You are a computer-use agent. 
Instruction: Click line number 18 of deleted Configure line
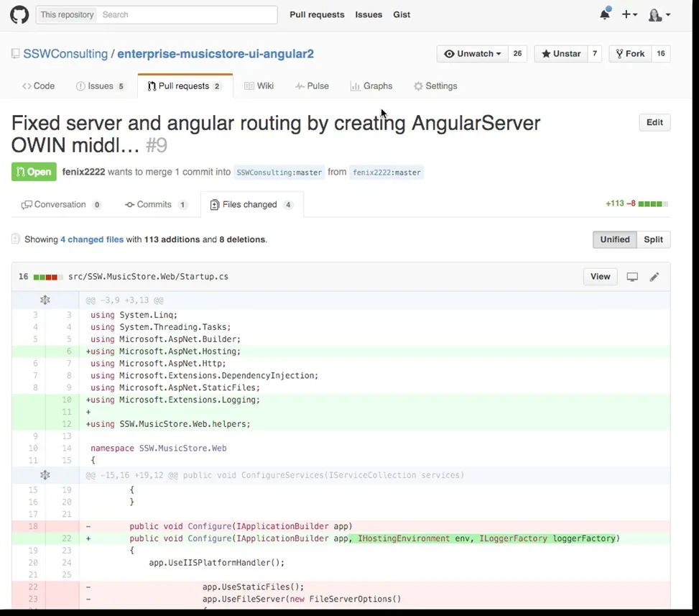click(x=33, y=526)
